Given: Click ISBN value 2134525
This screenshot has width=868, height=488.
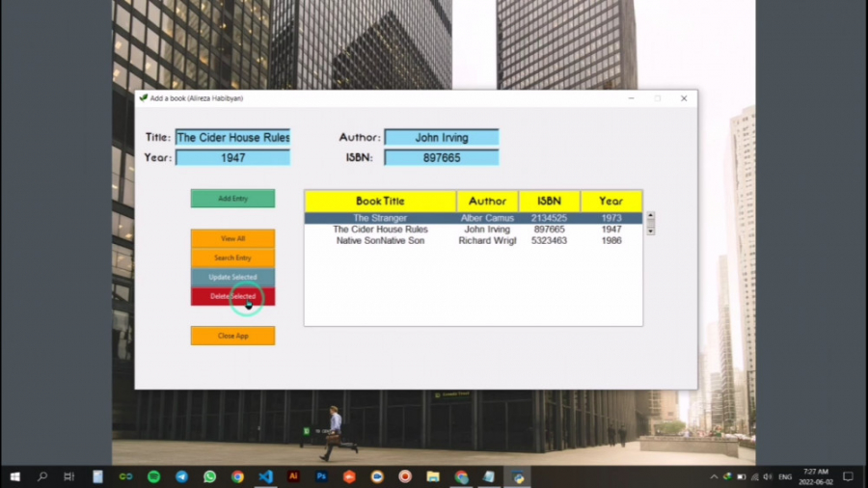Looking at the screenshot, I should coord(549,218).
